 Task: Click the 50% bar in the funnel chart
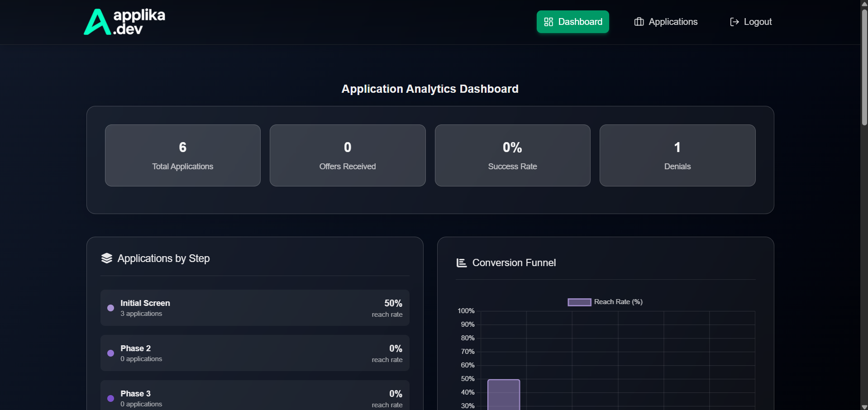click(x=504, y=395)
